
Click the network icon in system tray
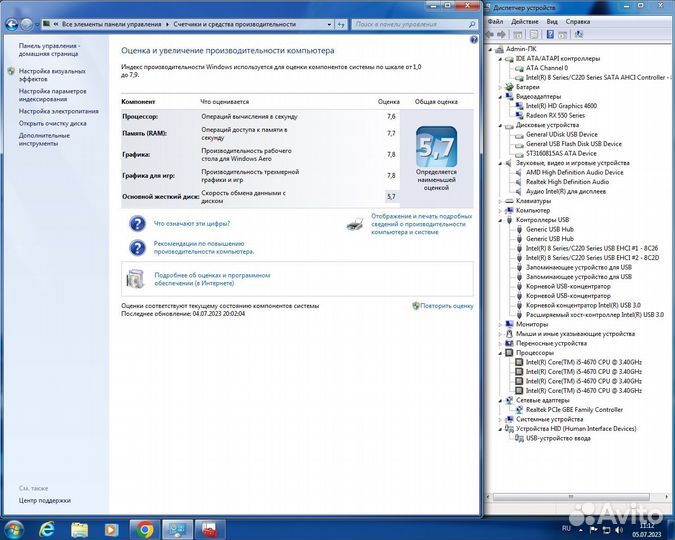(x=606, y=530)
